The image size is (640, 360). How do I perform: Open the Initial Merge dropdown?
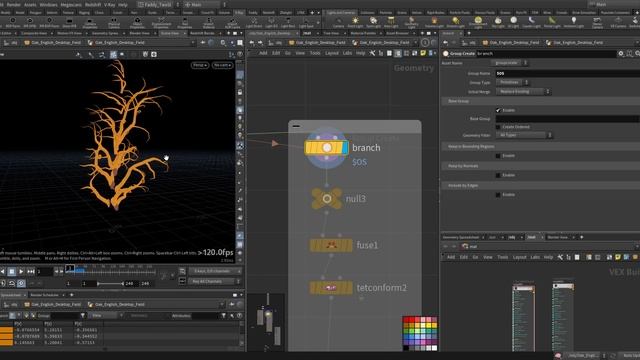tap(523, 91)
